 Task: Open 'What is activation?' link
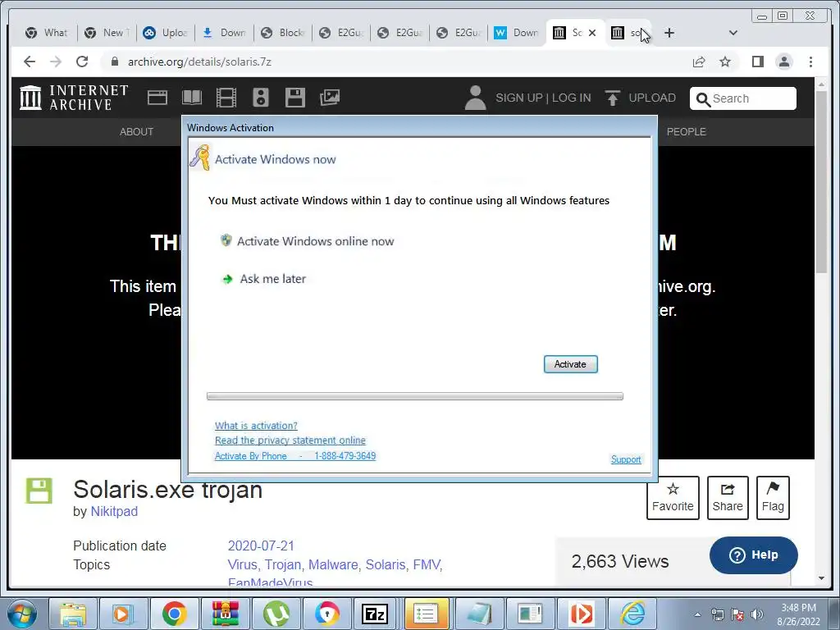(256, 426)
